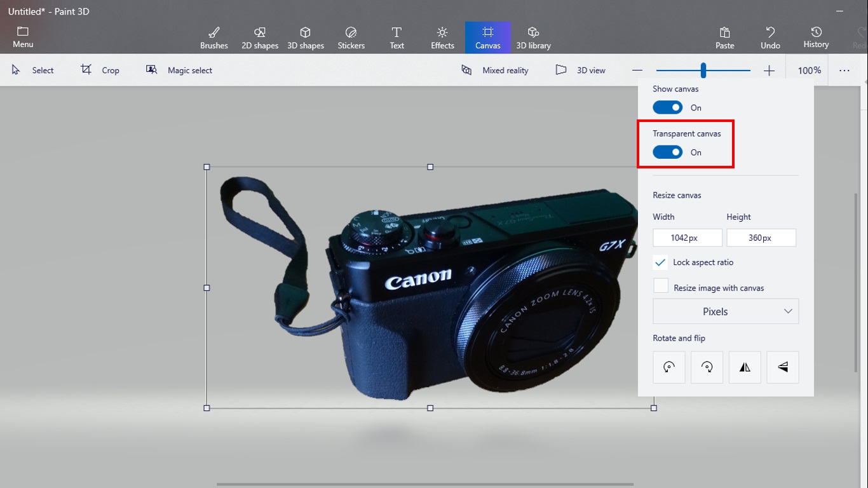This screenshot has width=868, height=488.
Task: Open the Menu folder button
Action: coord(23,37)
